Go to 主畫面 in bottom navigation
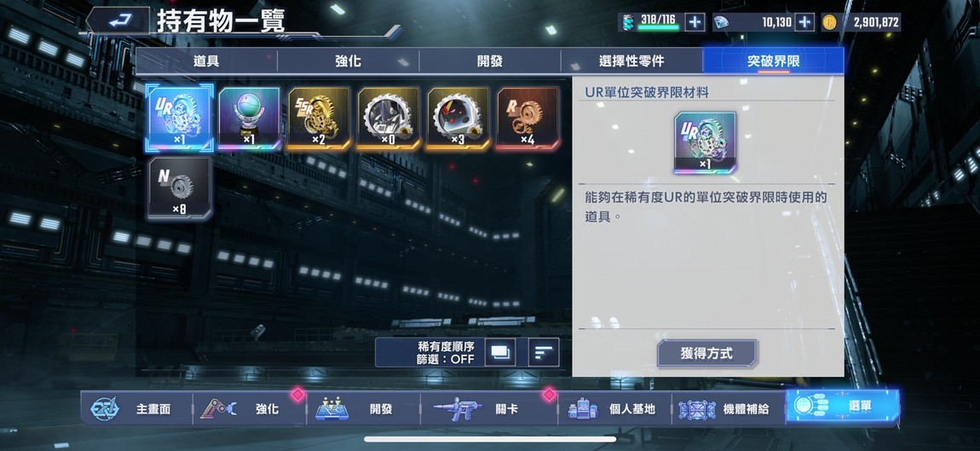 pos(137,408)
